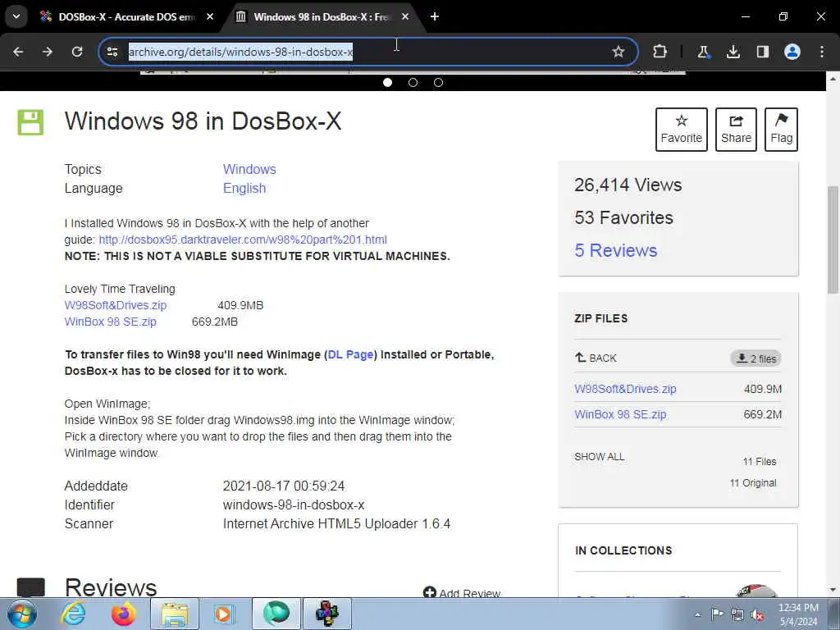Open a new browser tab
The image size is (840, 630).
435,17
